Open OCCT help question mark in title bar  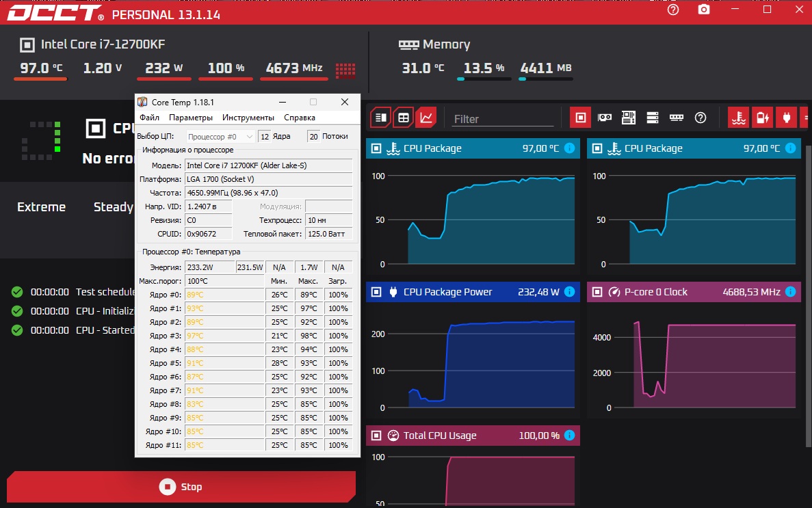coord(673,10)
